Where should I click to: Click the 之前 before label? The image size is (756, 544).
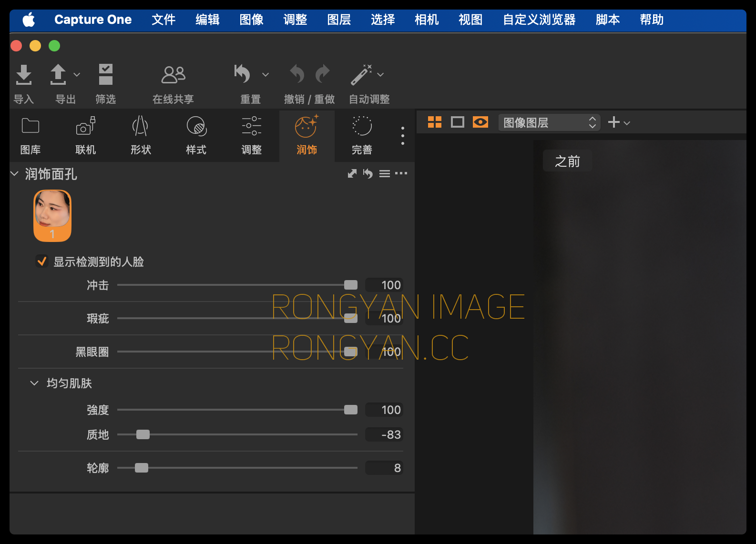pos(567,161)
